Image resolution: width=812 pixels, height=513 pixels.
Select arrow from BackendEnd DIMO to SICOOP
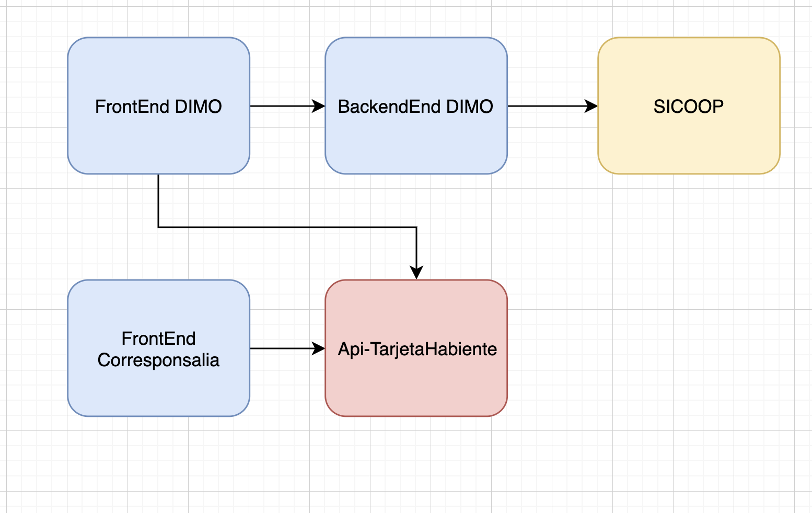click(553, 106)
